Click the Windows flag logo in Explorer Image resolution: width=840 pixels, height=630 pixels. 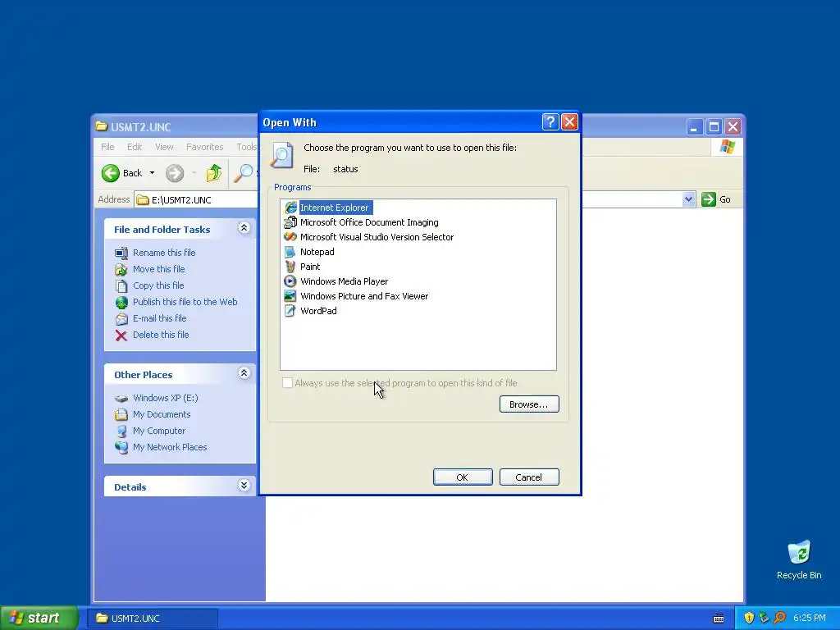(x=727, y=146)
